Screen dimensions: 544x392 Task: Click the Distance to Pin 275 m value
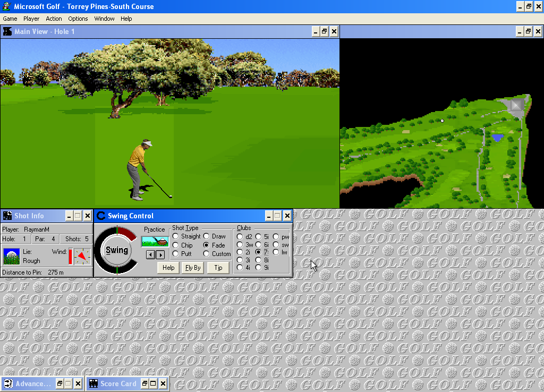55,272
